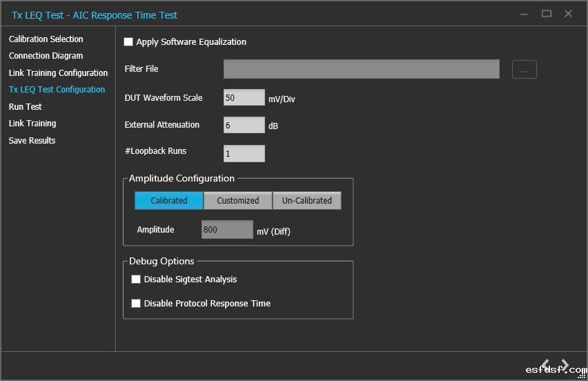This screenshot has width=588, height=381.
Task: Maximize the Tx LEQ Test window
Action: click(x=547, y=14)
